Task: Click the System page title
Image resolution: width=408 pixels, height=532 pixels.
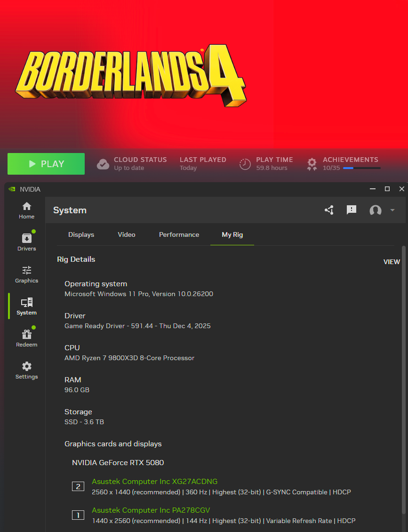Action: click(x=70, y=210)
